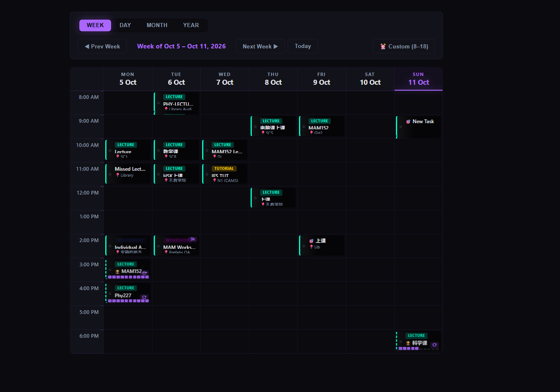Click the 3h duration badge on MAM workshop

[x=193, y=239]
